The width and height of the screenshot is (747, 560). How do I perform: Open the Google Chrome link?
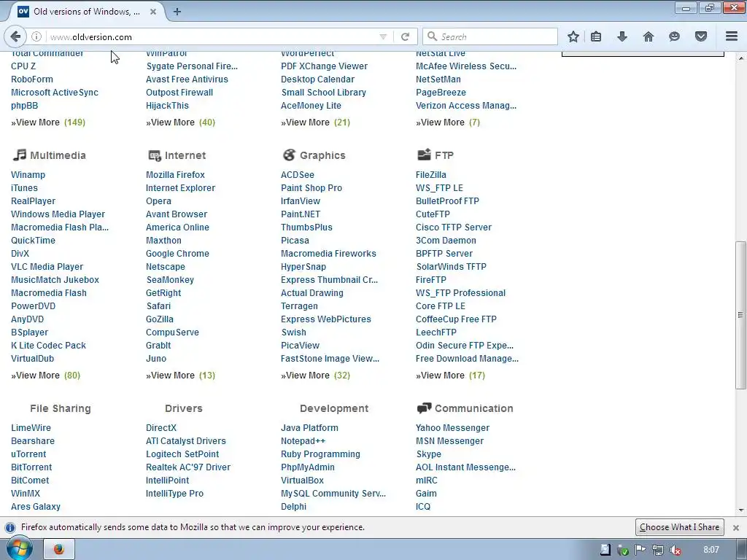[178, 254]
